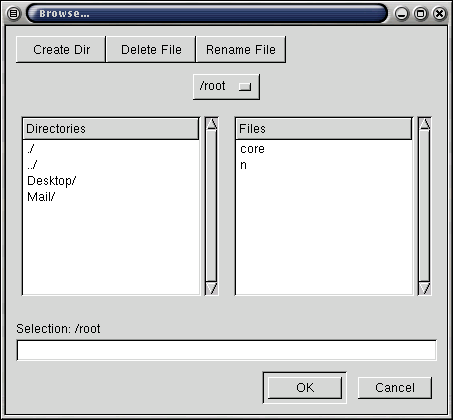This screenshot has height=420, width=453.
Task: Click the Directories list scroll-down arrow
Action: [x=212, y=288]
